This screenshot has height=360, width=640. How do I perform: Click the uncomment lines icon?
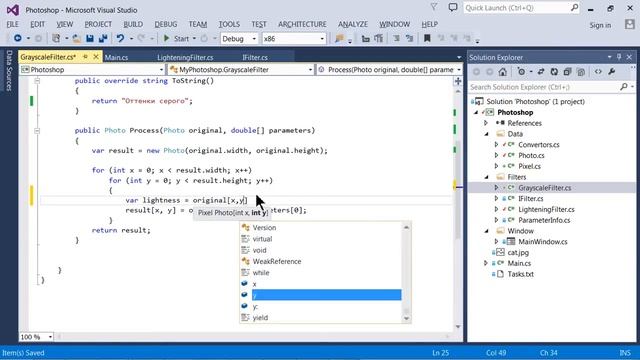[409, 38]
